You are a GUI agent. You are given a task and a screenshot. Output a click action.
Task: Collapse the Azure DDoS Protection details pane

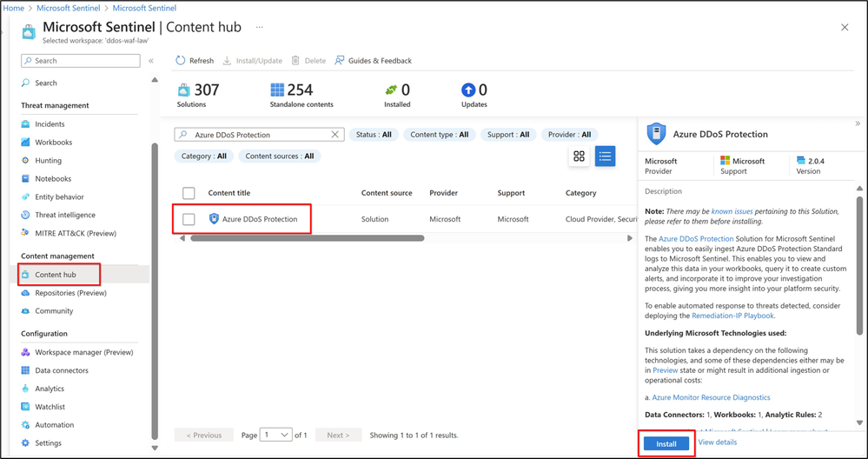858,123
